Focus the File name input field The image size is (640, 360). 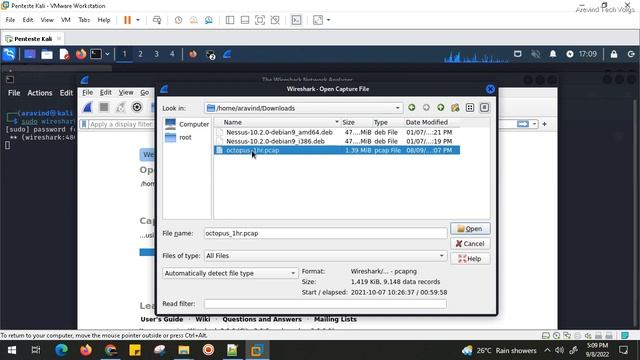point(325,233)
